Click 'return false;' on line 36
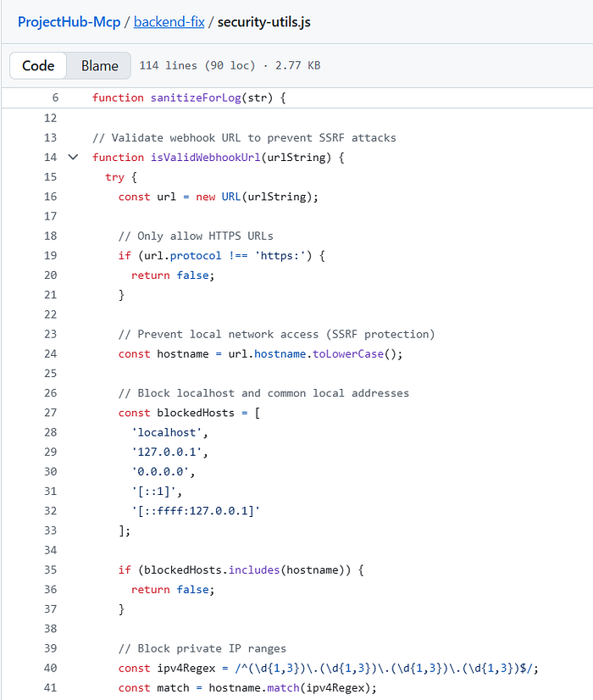The image size is (593, 700). point(173,589)
